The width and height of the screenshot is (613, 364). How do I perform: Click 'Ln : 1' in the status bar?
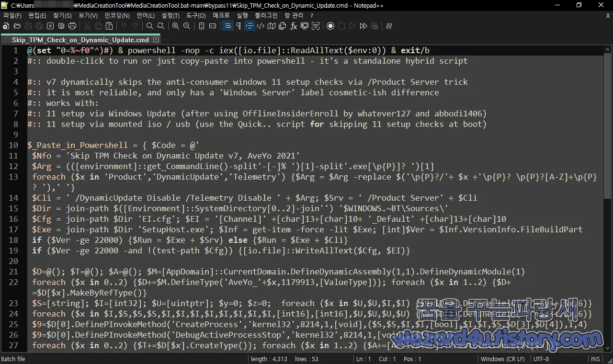coord(363,359)
